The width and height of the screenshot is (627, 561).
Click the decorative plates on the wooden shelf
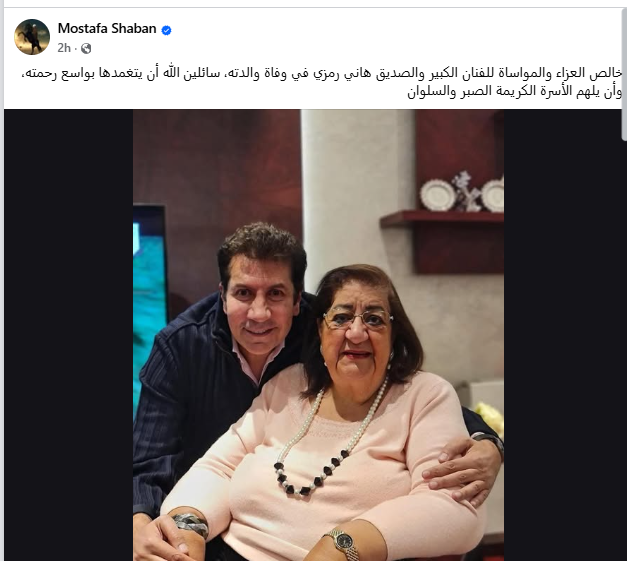click(x=462, y=193)
